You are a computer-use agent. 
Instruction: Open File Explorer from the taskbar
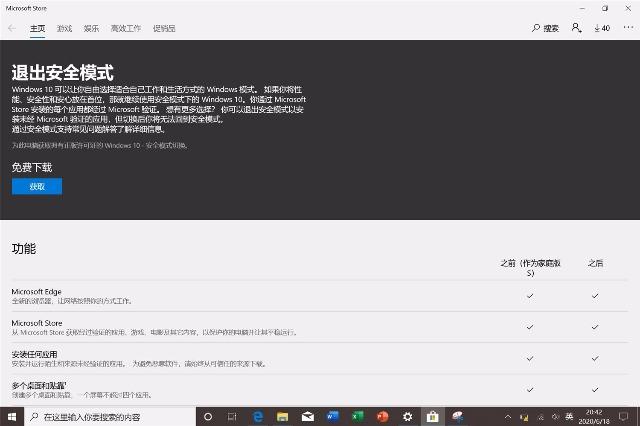(x=282, y=417)
